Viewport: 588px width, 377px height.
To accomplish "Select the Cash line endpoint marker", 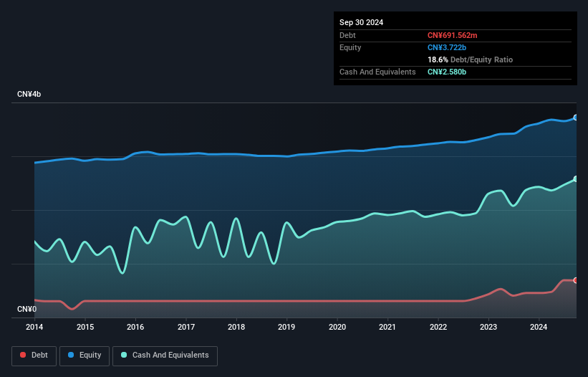I will 575,179.
